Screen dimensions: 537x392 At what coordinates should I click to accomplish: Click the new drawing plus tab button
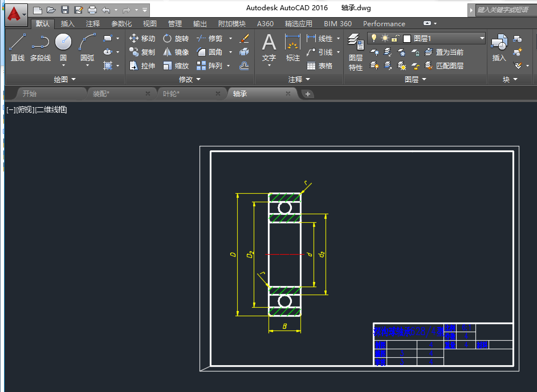pos(307,94)
